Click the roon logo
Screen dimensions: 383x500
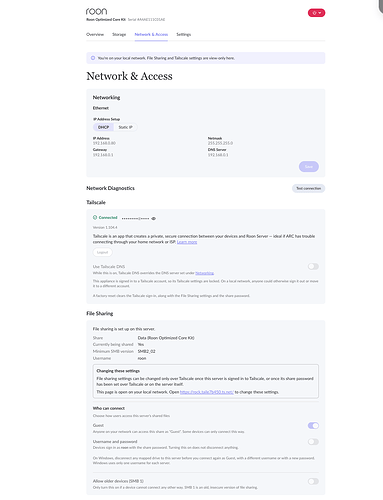(96, 11)
